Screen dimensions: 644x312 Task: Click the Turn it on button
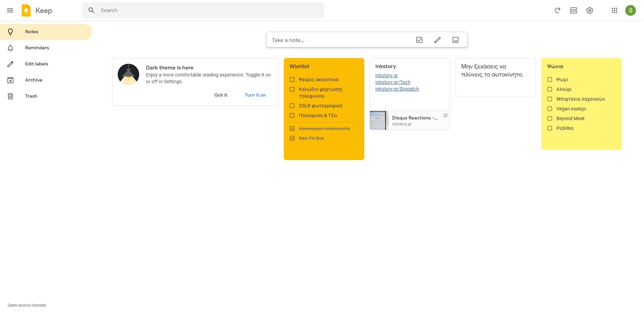click(255, 95)
